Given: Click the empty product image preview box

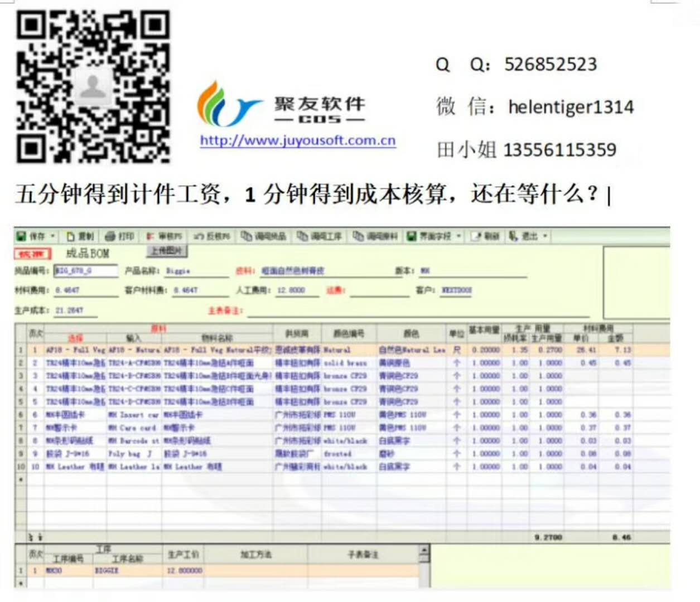Looking at the screenshot, I should click(x=636, y=283).
